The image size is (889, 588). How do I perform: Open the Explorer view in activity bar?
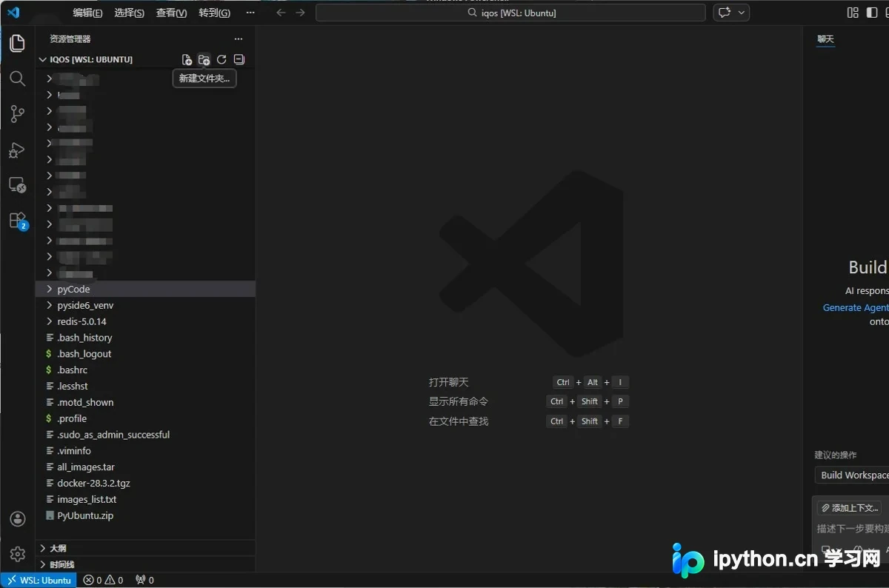(x=17, y=43)
